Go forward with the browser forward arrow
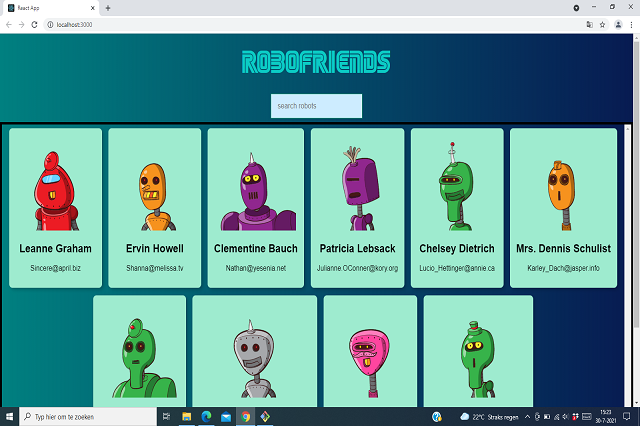 point(22,24)
